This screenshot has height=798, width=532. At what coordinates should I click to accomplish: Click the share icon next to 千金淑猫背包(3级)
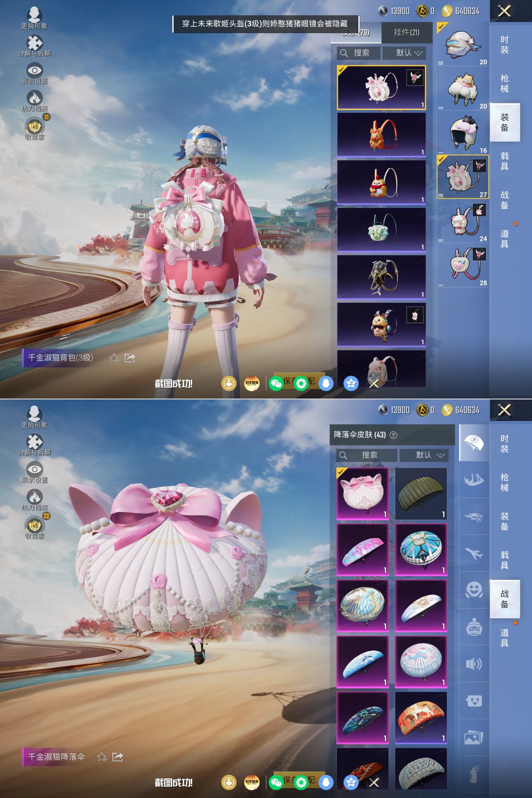tap(130, 358)
